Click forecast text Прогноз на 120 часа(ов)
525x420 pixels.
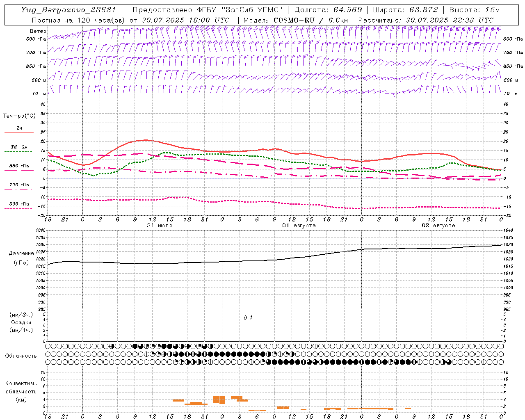(79, 20)
